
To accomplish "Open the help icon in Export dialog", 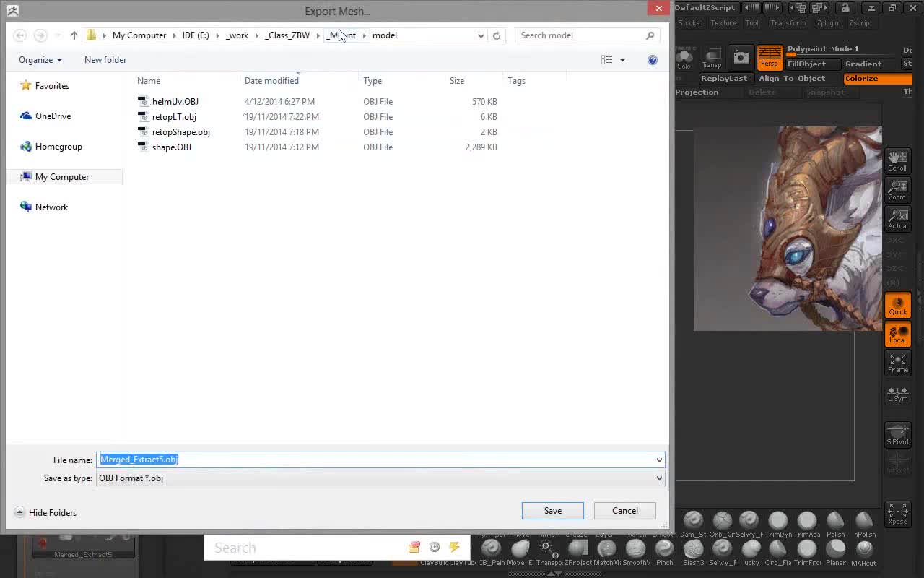I will click(653, 60).
